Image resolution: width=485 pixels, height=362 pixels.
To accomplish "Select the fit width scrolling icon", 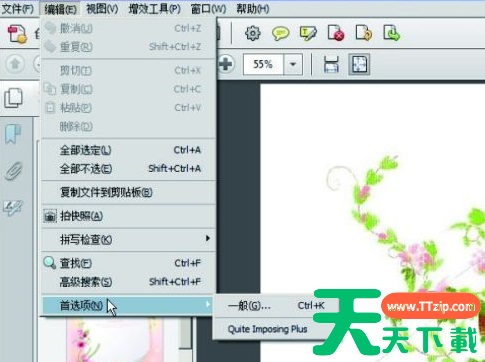I will (x=331, y=64).
